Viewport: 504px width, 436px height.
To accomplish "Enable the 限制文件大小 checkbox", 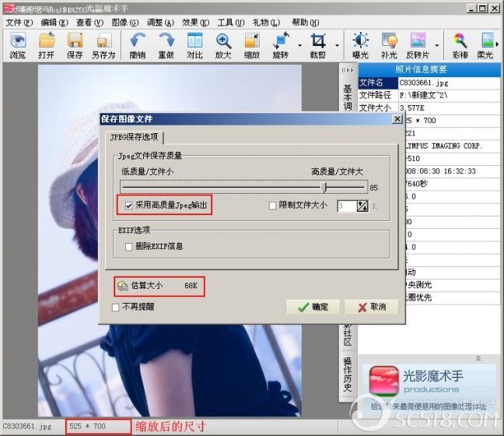I will coord(272,206).
